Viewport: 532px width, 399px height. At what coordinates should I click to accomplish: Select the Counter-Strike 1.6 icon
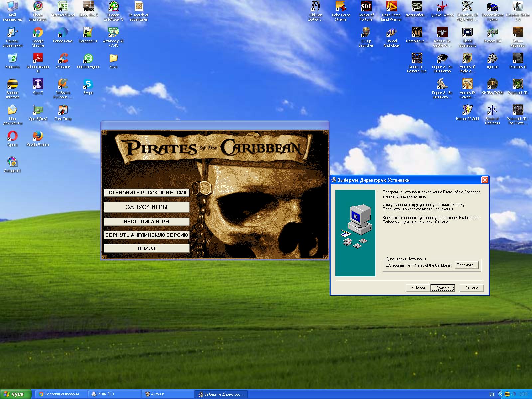click(x=518, y=11)
